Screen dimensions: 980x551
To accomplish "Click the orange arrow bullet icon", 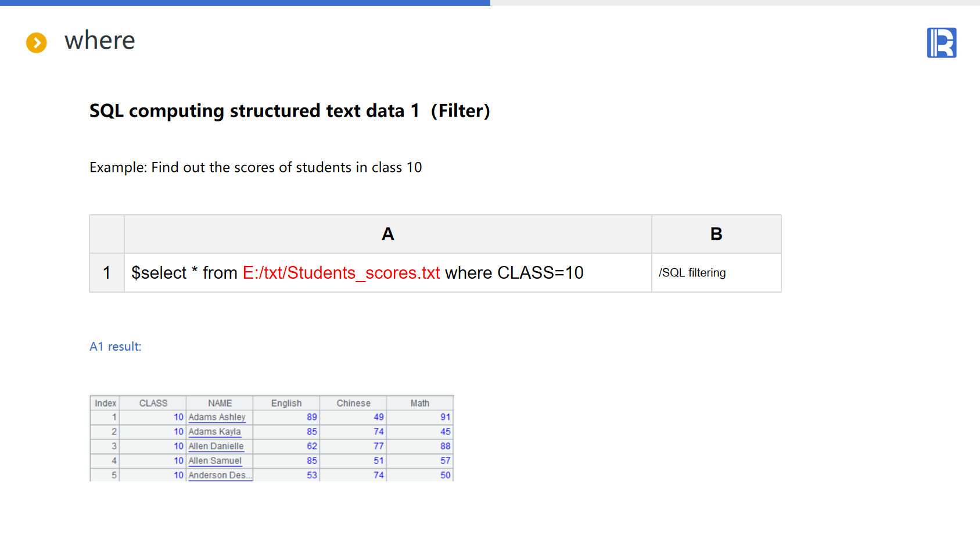I will coord(37,42).
